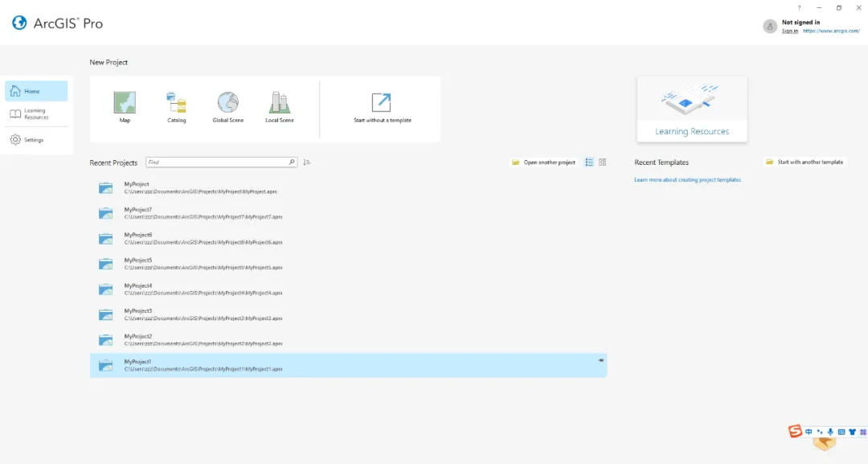The width and height of the screenshot is (868, 464).
Task: Create a new Global Scene project
Action: point(228,108)
